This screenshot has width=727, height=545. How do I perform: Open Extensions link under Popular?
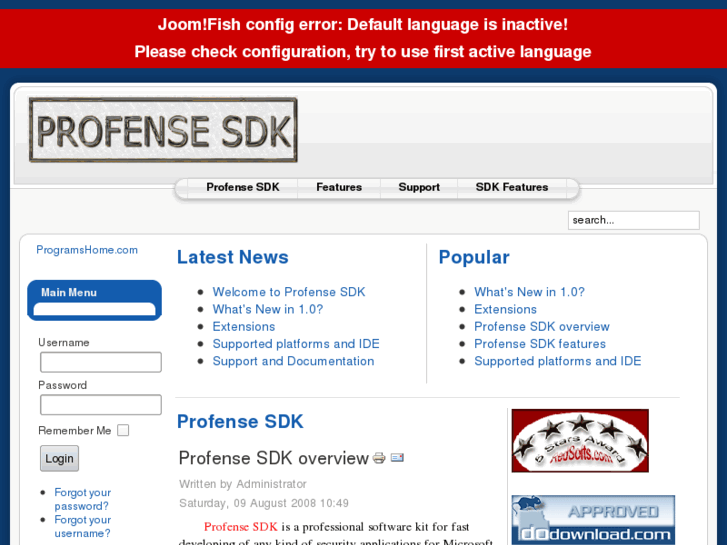[505, 309]
